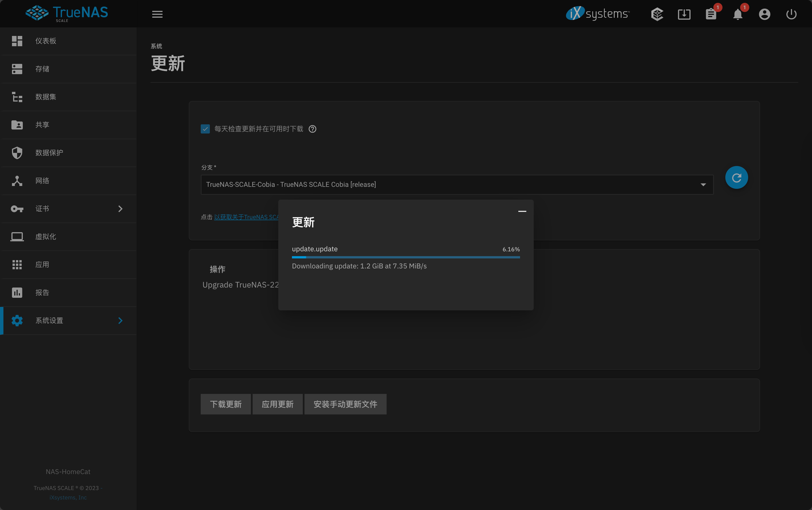Click the hamburger menu icon to collapse sidebar
The image size is (812, 510).
tap(157, 14)
